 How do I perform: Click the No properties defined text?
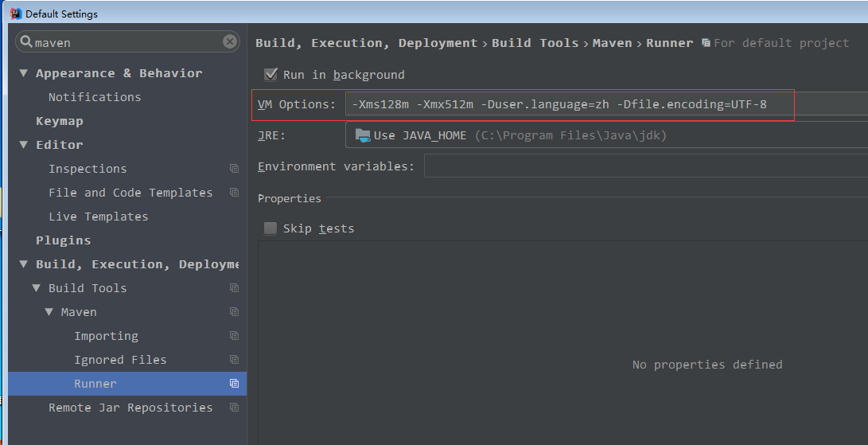click(x=707, y=365)
